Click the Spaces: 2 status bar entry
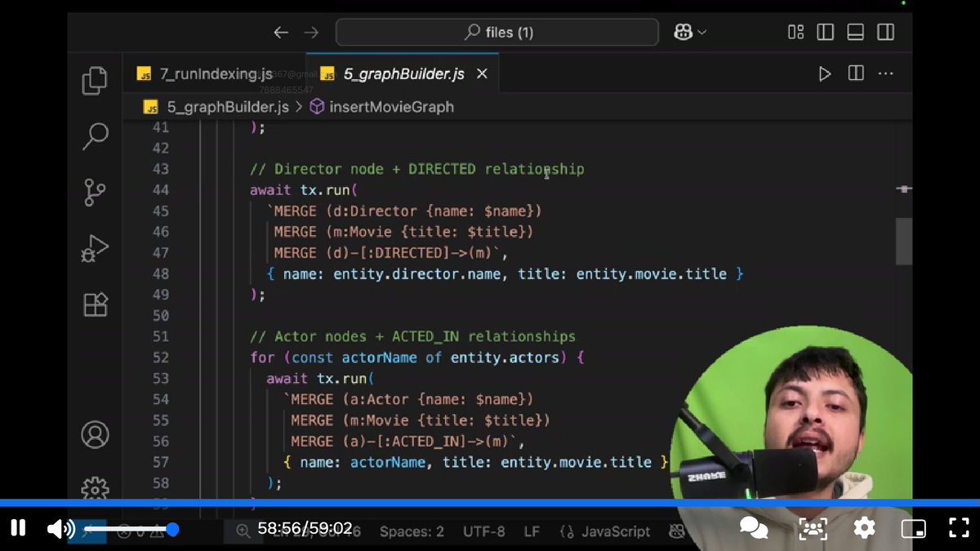Image resolution: width=980 pixels, height=551 pixels. point(412,531)
